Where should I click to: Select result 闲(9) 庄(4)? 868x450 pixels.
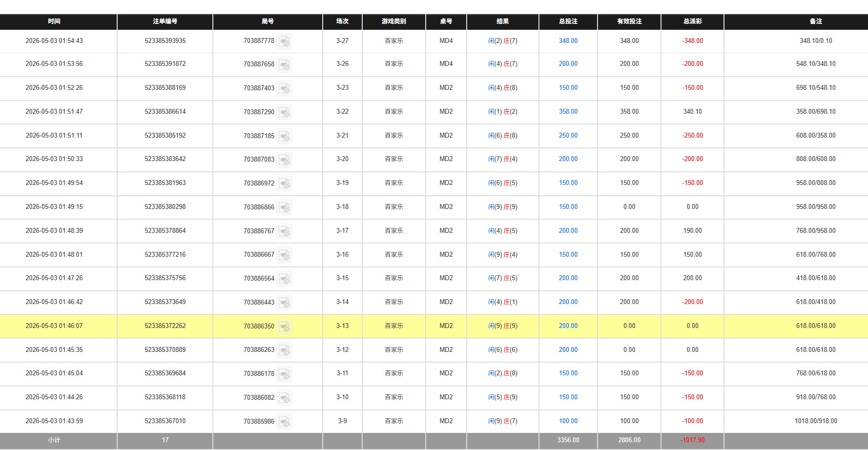coord(503,255)
